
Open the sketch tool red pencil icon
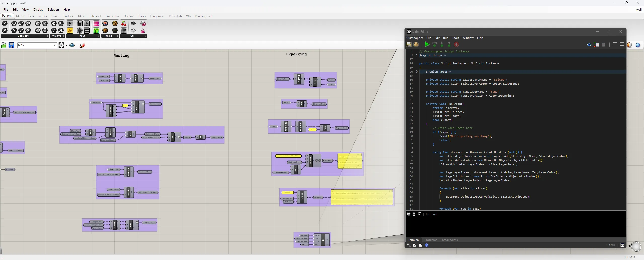[82, 45]
